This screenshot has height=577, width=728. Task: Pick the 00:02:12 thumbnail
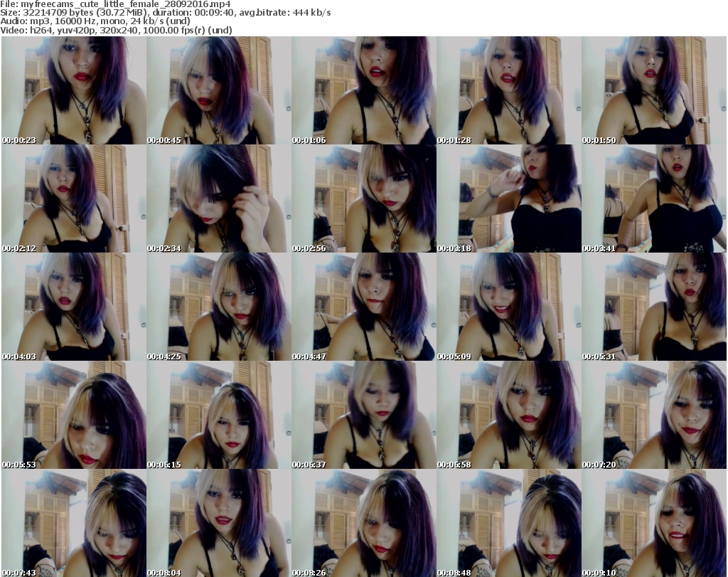pos(74,198)
